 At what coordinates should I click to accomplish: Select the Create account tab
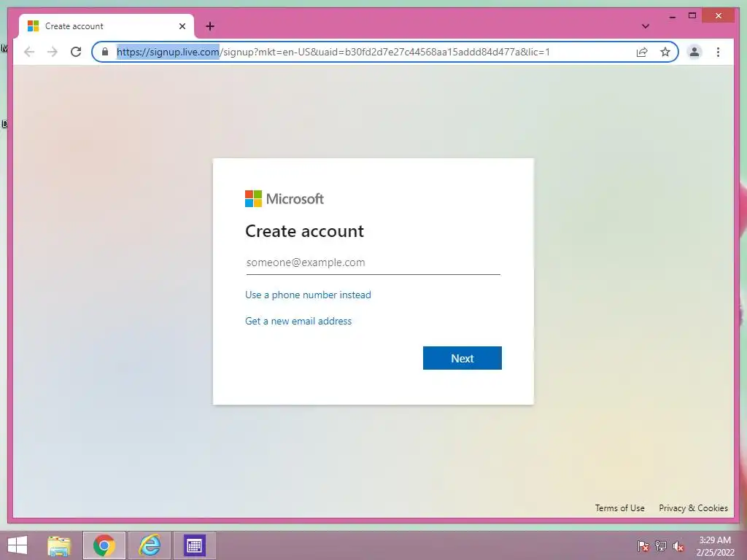[x=107, y=26]
